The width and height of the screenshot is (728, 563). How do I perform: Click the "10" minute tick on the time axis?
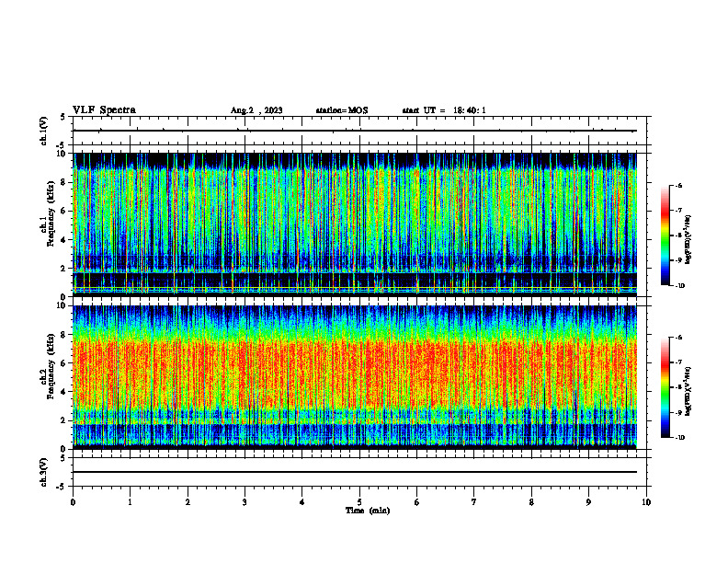click(x=646, y=502)
